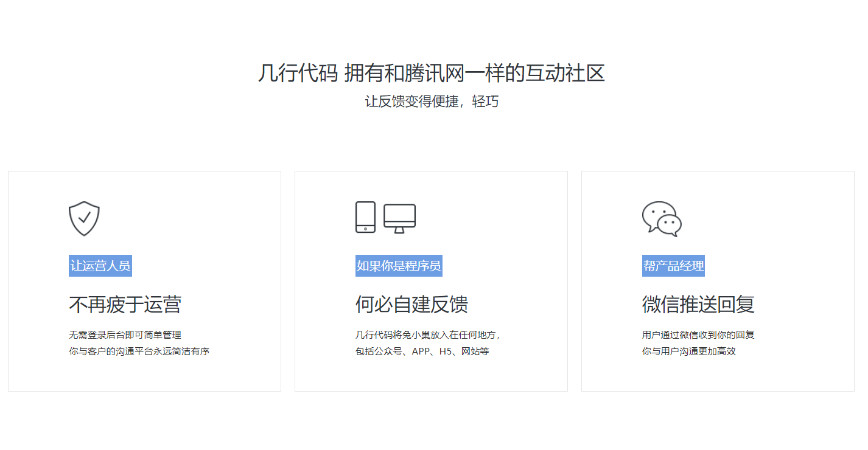868x450 pixels.
Task: Click the shield checkmark icon
Action: (x=84, y=218)
